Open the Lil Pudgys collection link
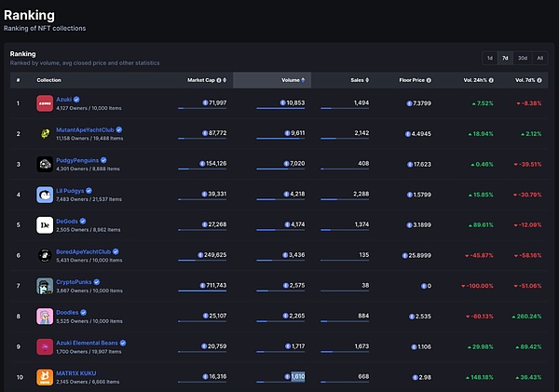Screen dimensions: 559x392 (x=71, y=190)
